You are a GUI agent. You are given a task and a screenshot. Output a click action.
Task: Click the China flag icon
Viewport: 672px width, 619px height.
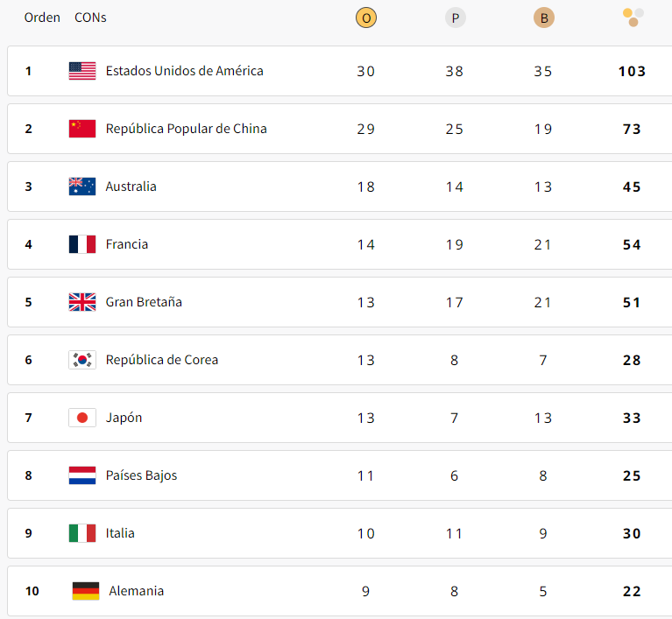click(x=82, y=129)
